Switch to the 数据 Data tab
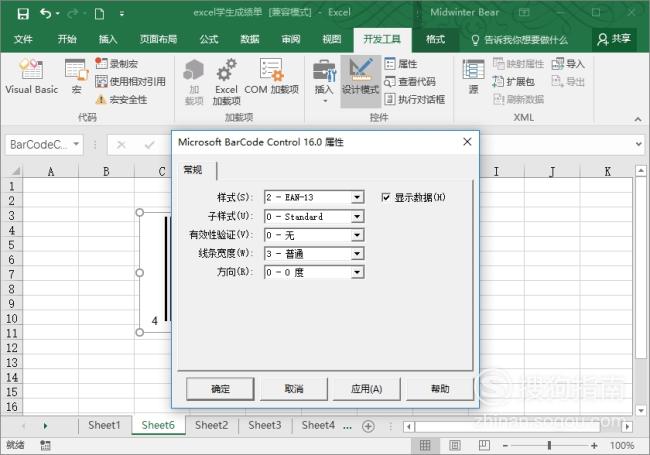 250,39
